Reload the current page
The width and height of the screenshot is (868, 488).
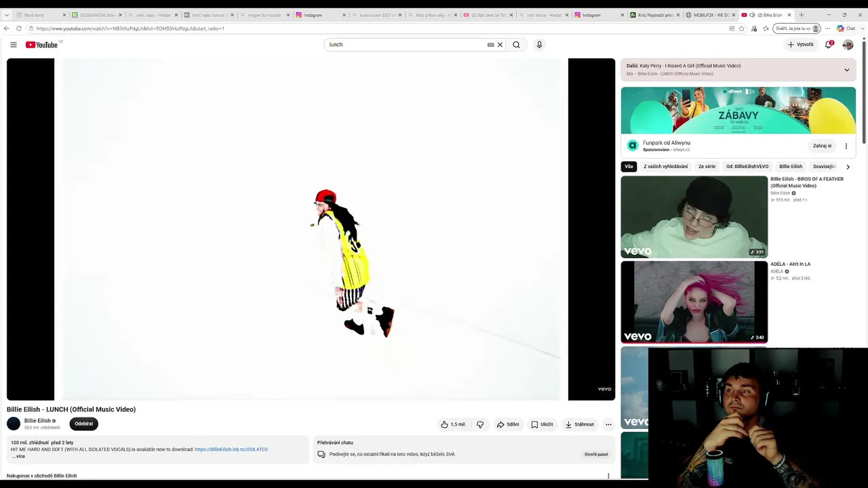(x=19, y=28)
